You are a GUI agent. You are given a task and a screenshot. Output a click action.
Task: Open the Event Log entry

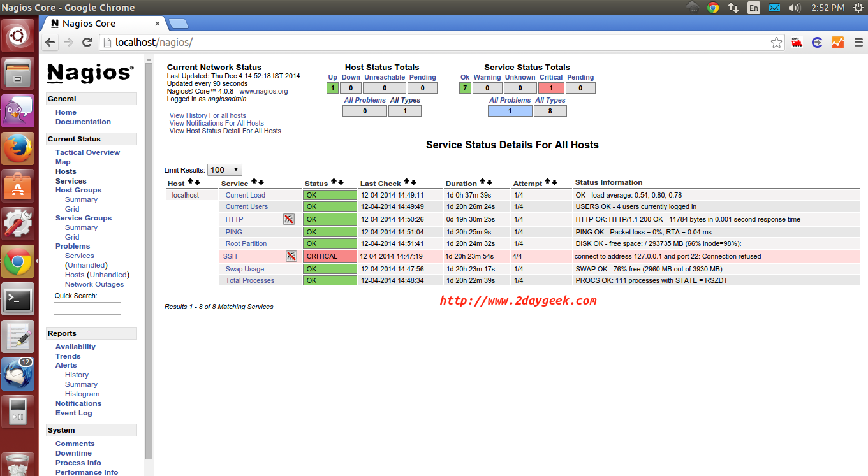(x=73, y=413)
